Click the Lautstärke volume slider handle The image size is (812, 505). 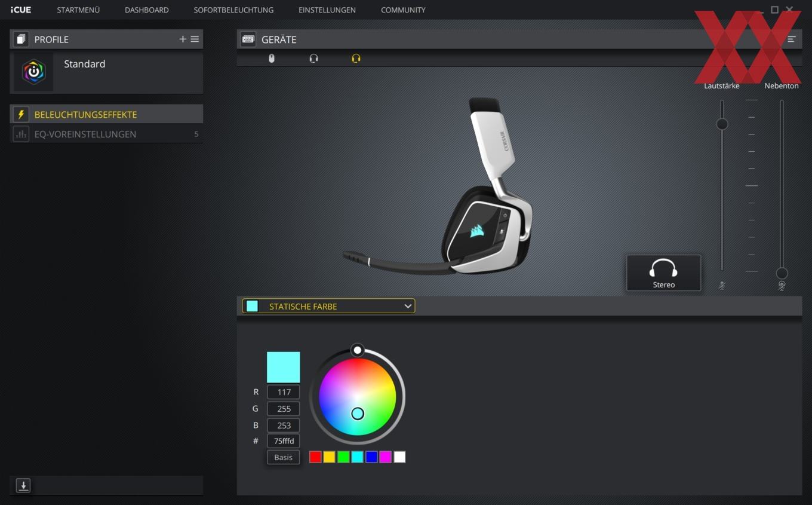click(722, 124)
